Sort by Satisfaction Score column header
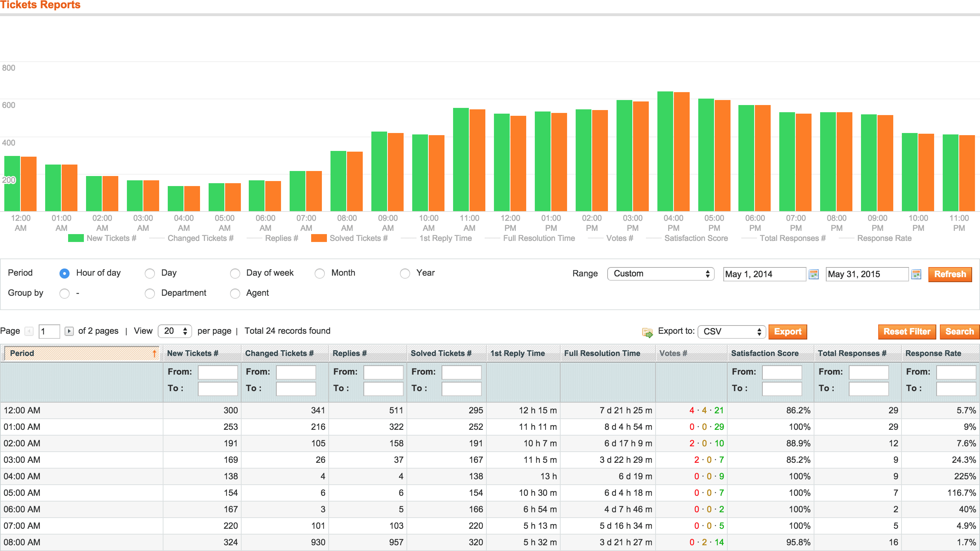The image size is (980, 551). point(765,353)
